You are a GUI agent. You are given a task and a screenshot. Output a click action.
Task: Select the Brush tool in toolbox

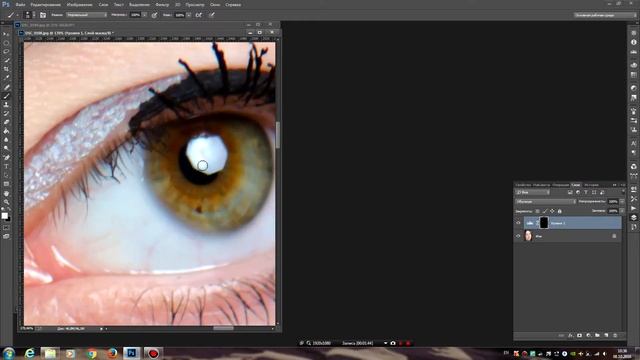coord(6,96)
